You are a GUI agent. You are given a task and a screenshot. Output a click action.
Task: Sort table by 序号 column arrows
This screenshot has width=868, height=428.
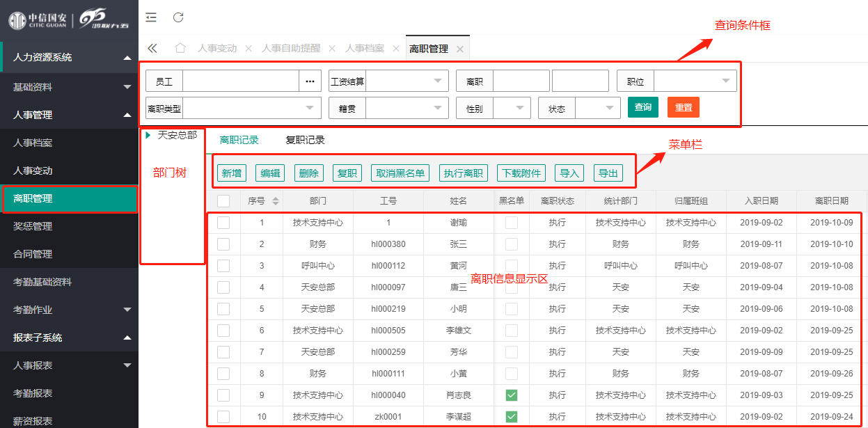click(x=275, y=201)
